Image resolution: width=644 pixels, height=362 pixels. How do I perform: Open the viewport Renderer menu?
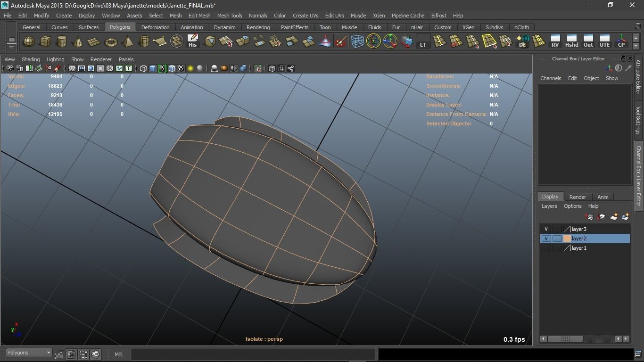pos(101,59)
